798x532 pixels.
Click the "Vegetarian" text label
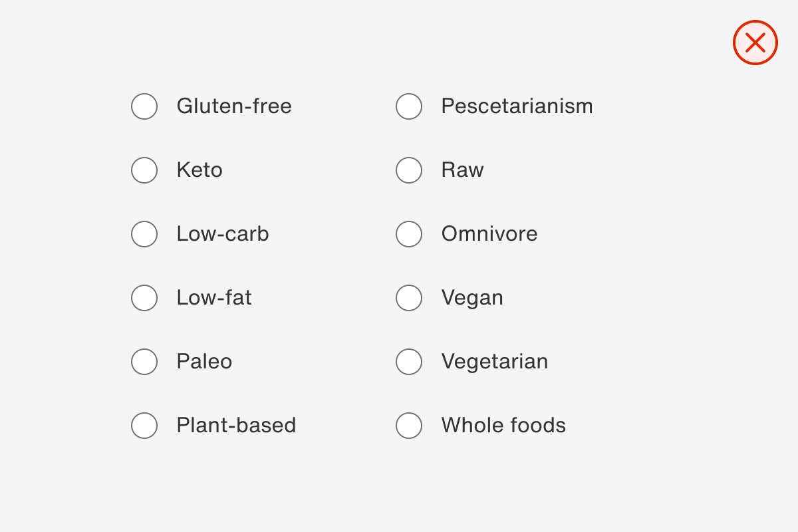(x=495, y=362)
